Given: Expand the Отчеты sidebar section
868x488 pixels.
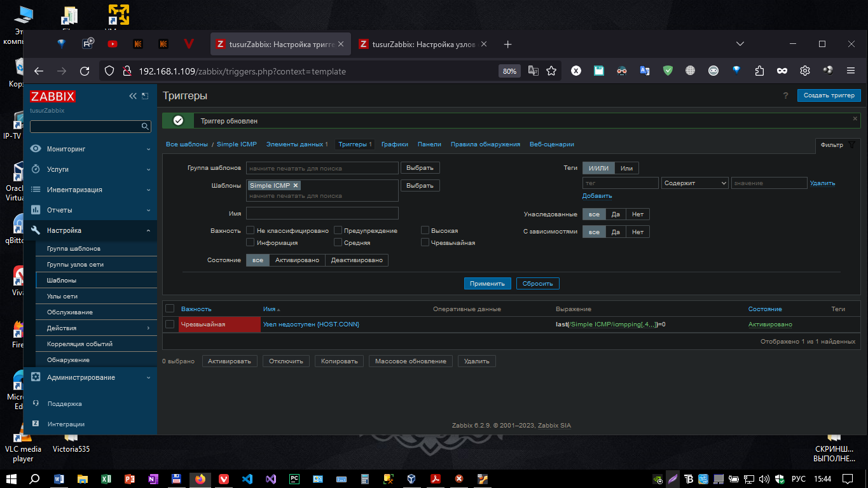Looking at the screenshot, I should tap(90, 210).
